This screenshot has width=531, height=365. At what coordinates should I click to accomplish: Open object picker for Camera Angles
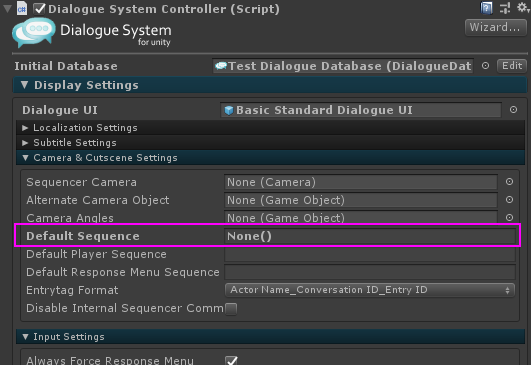pyautogui.click(x=509, y=217)
